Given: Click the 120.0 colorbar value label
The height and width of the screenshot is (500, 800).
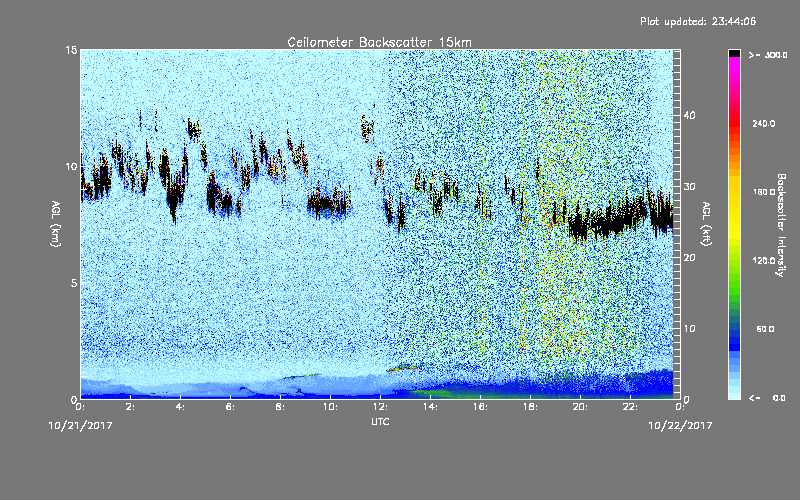Looking at the screenshot, I should click(764, 261).
